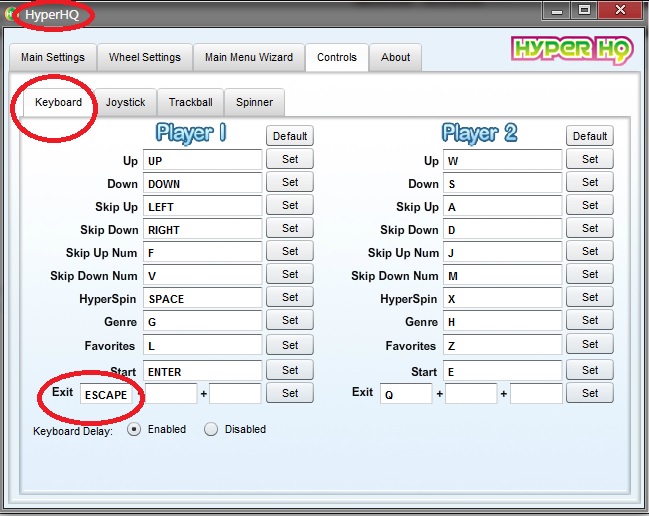Click Player 2 Down field showing S
This screenshot has height=516, width=649.
point(502,183)
